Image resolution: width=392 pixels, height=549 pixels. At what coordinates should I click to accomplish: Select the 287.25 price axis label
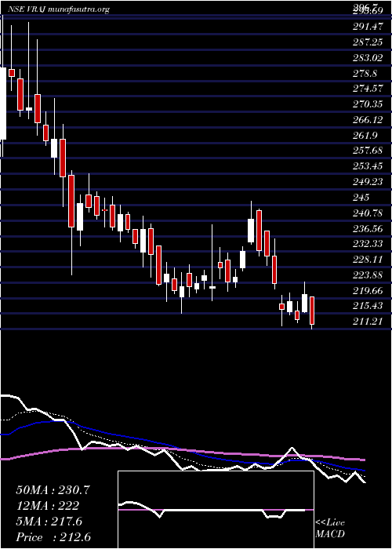pyautogui.click(x=368, y=42)
